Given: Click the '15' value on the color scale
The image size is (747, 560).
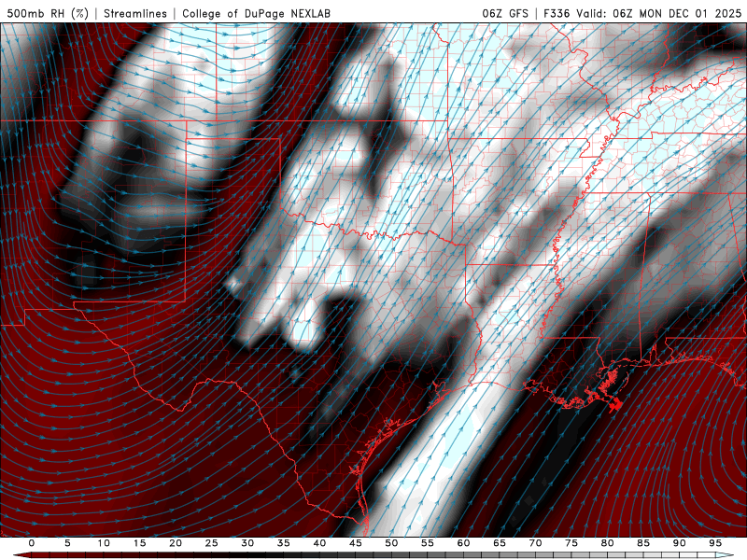Looking at the screenshot, I should pos(139,543).
